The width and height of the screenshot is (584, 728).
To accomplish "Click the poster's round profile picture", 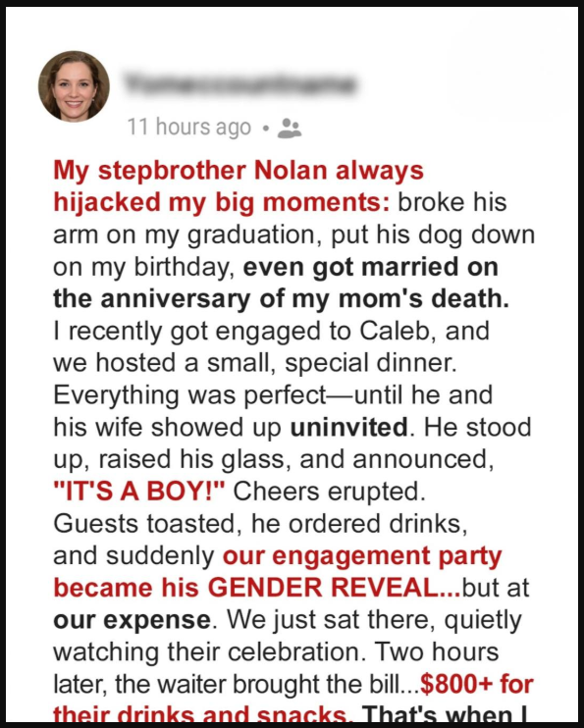I will 74,86.
